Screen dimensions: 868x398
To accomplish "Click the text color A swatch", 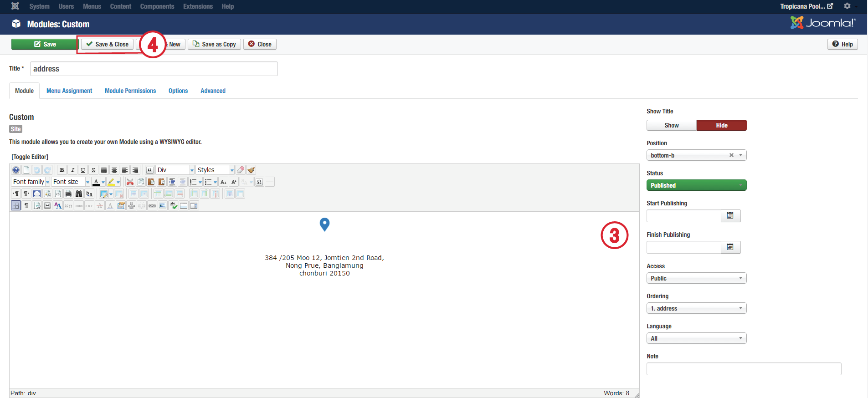I will (x=96, y=182).
